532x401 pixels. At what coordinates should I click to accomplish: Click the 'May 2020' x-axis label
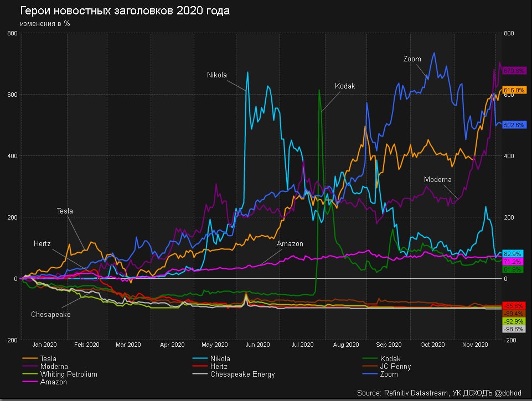click(214, 345)
